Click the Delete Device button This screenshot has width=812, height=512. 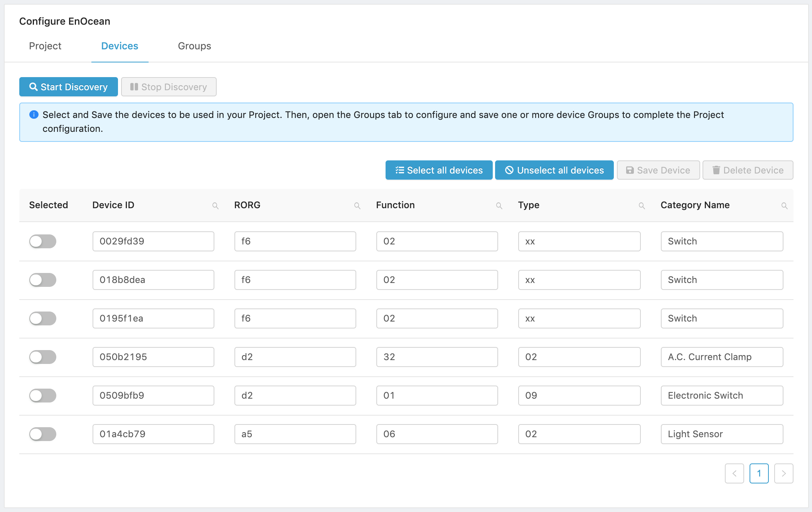click(x=748, y=170)
